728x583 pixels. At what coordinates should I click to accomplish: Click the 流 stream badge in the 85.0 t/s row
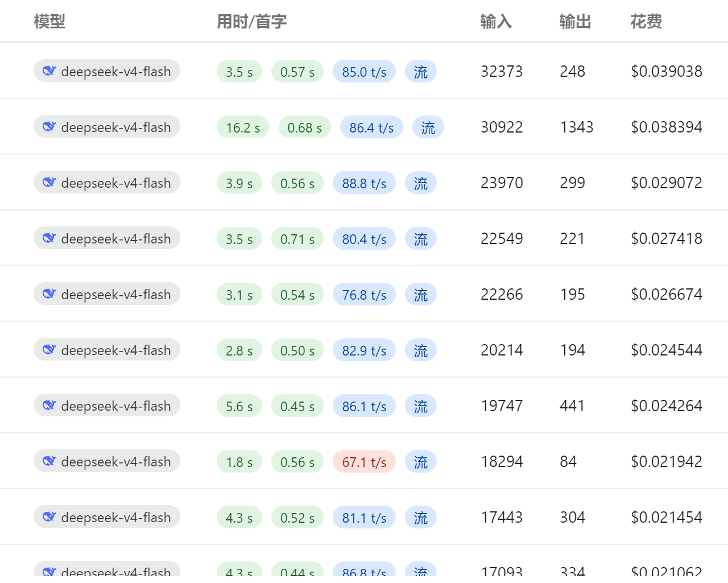tap(421, 72)
